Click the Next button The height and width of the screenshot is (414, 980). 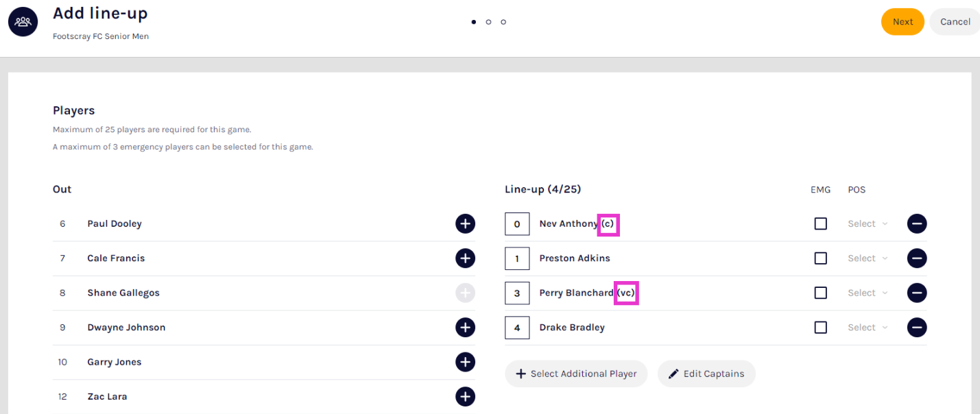pos(903,22)
